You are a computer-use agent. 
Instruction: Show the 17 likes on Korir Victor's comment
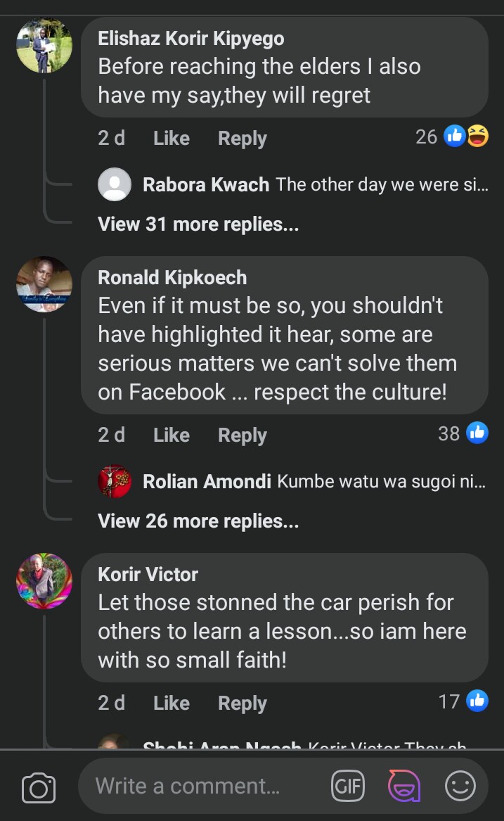click(463, 701)
